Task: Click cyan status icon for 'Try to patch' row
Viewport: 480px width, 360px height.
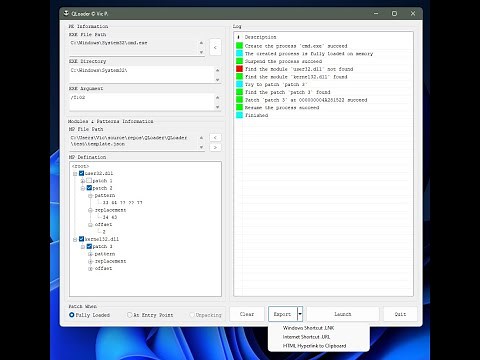Action: tap(239, 84)
